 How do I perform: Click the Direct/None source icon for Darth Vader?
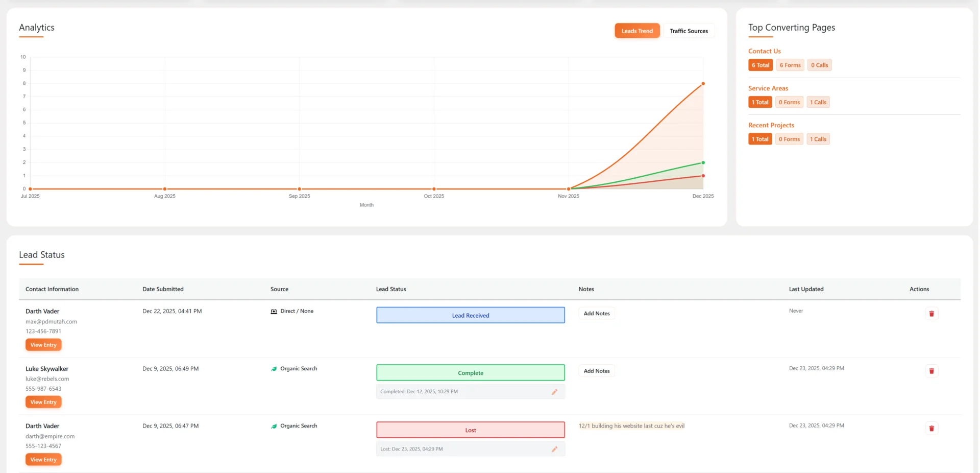tap(274, 311)
